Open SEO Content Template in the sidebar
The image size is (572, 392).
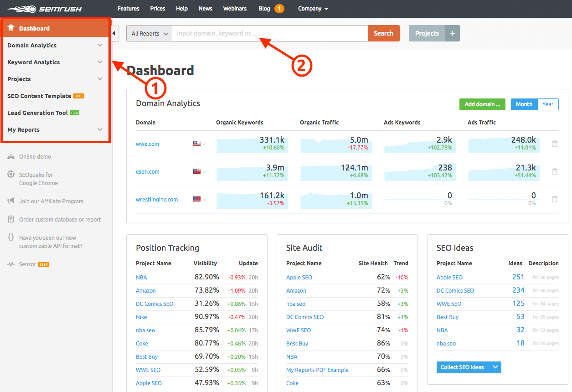click(39, 96)
